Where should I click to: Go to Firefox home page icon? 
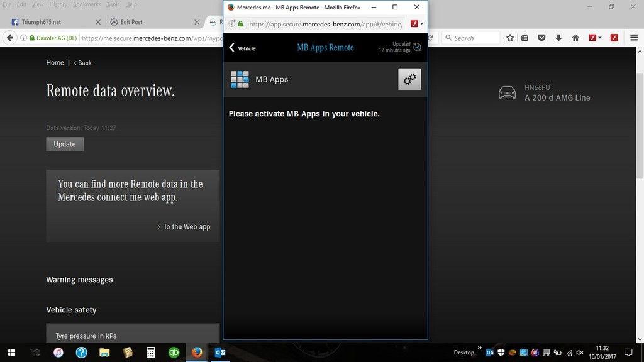(575, 38)
